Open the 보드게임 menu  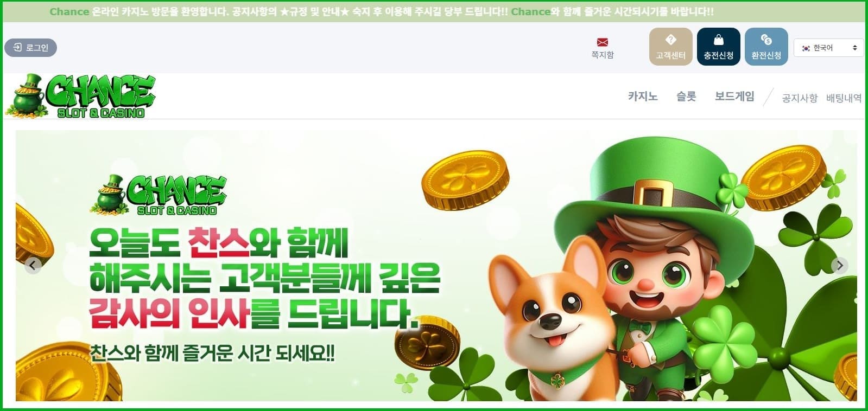734,97
